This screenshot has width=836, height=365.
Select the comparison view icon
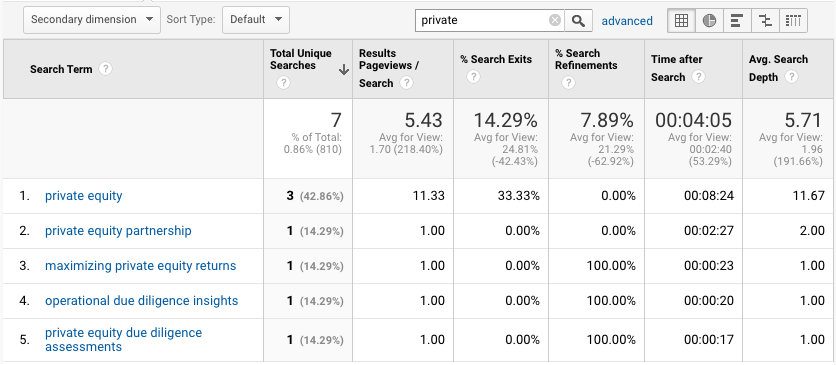765,21
